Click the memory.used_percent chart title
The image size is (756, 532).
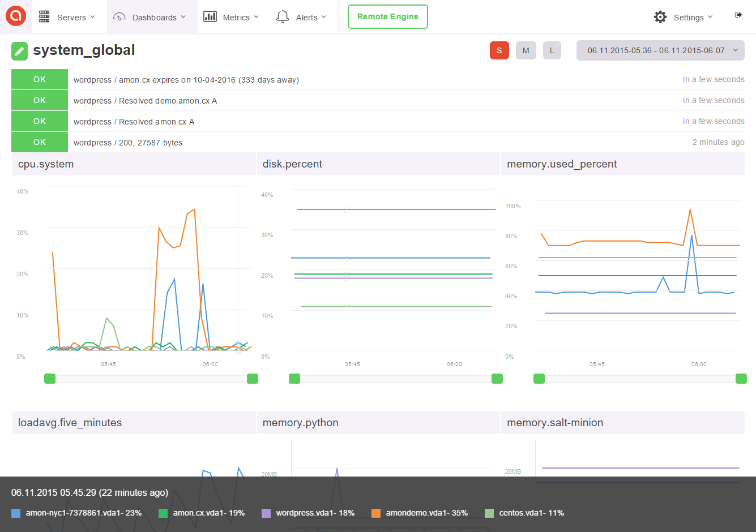[x=562, y=164]
